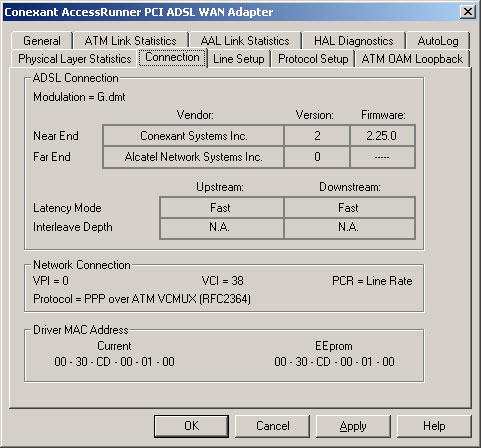Click the Far End row label
The width and height of the screenshot is (481, 448).
tap(52, 157)
